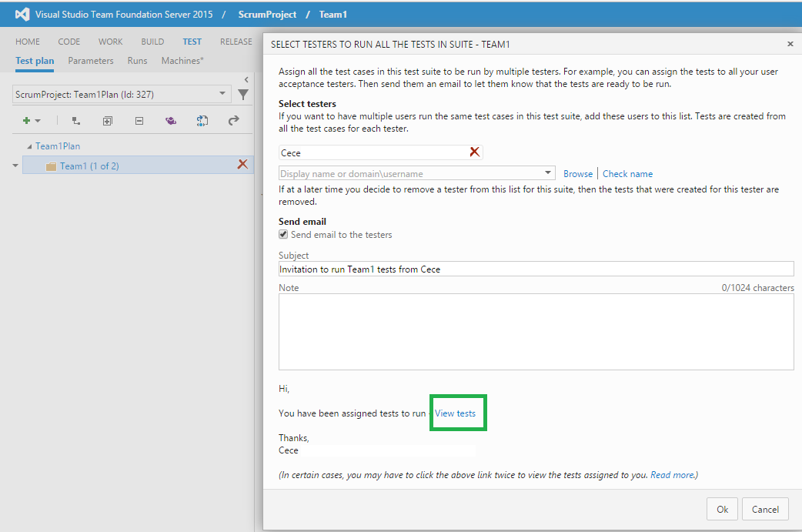Viewport: 802px width, 532px height.
Task: Delete Team1 suite with red X
Action: (x=242, y=164)
